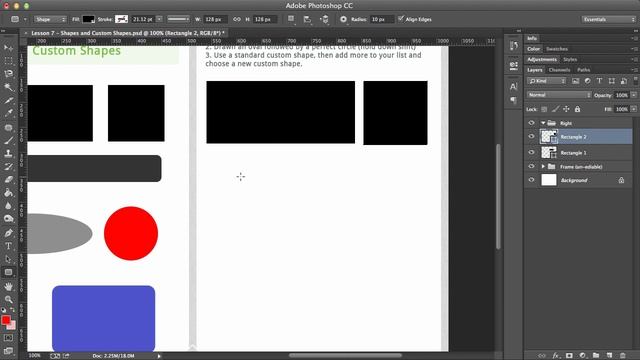Lock image pixels

pos(555,109)
